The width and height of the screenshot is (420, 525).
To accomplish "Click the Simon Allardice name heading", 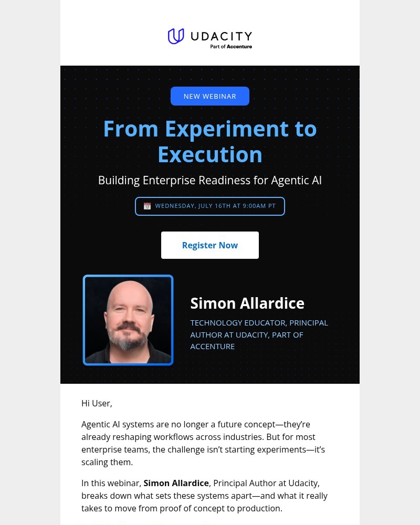I will click(247, 303).
